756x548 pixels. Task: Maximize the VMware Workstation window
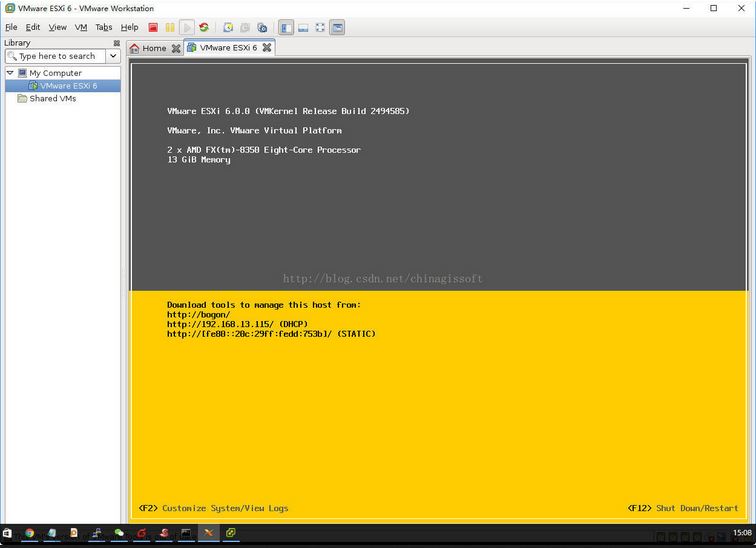[x=714, y=8]
